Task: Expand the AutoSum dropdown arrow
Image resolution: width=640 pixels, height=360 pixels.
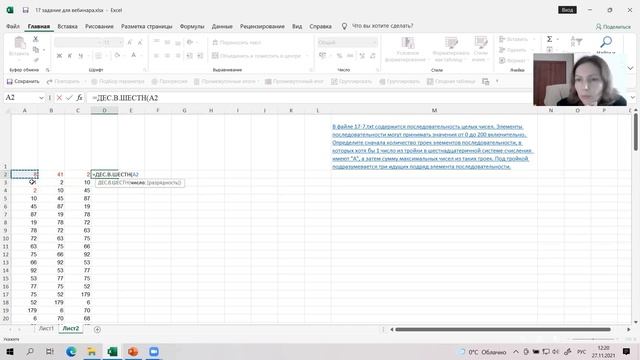Action: (x=558, y=39)
